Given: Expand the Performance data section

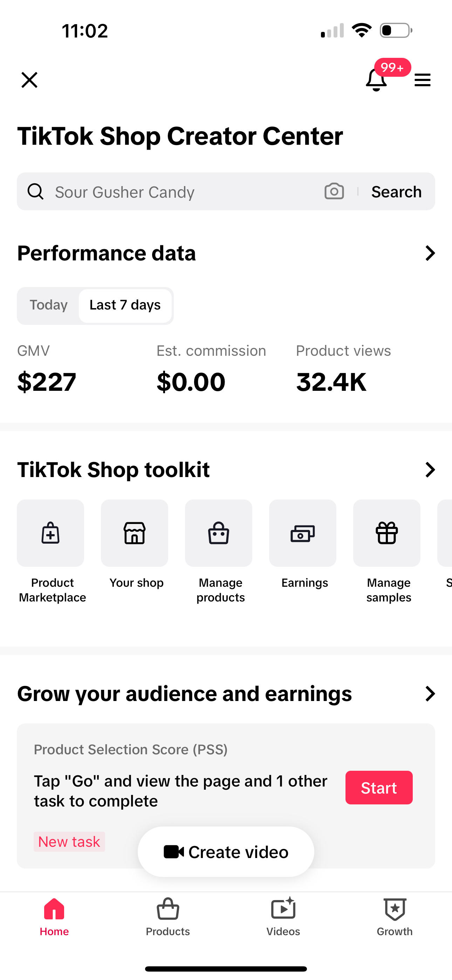Looking at the screenshot, I should tap(430, 253).
